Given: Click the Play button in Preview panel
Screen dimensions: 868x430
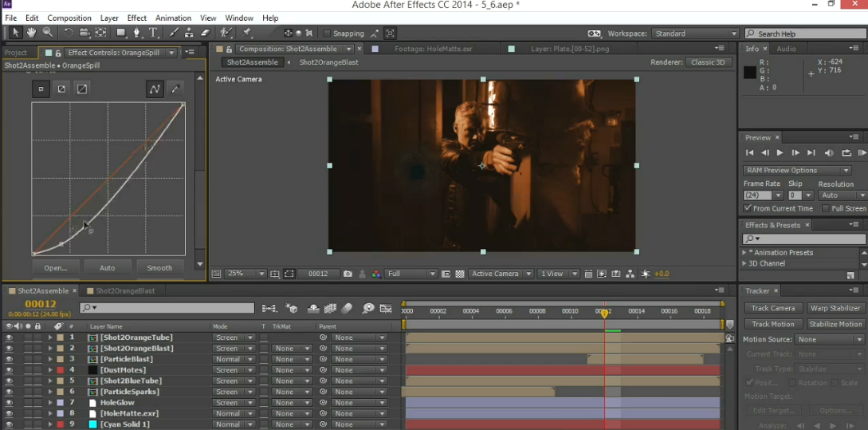Looking at the screenshot, I should click(780, 152).
